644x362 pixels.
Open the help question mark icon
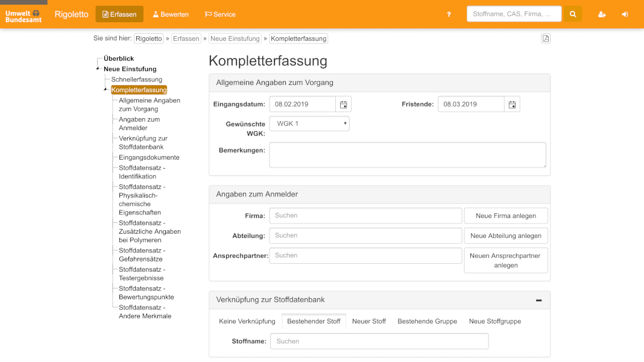pos(449,14)
